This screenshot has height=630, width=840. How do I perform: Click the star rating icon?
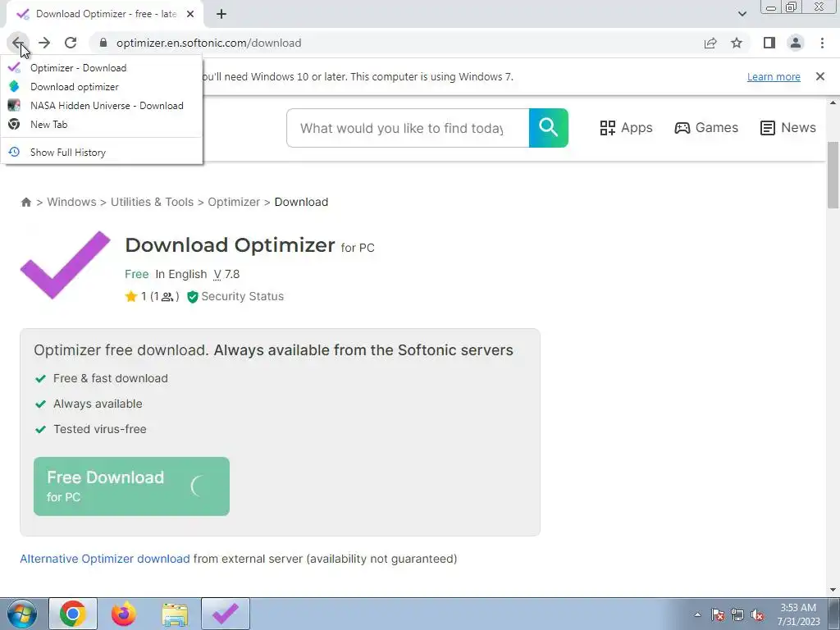click(x=131, y=296)
